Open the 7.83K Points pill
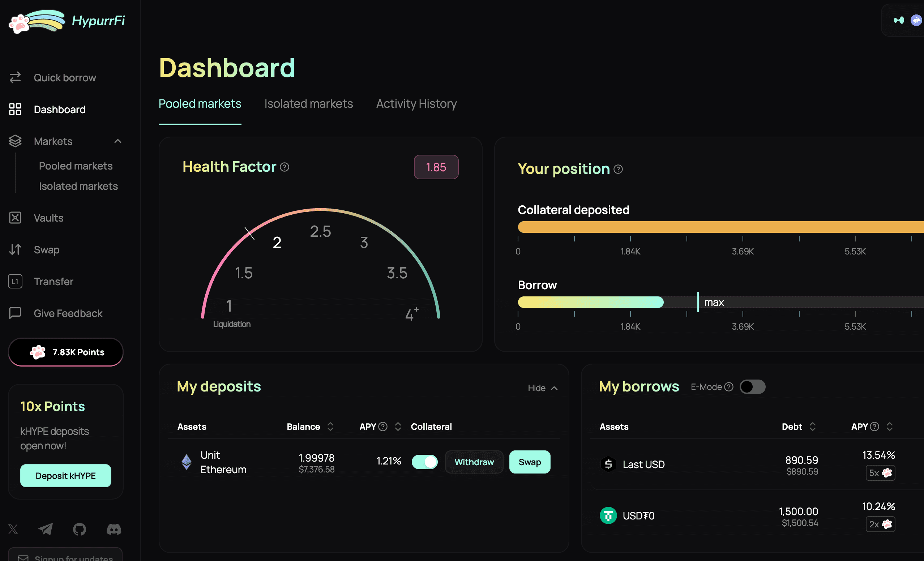This screenshot has width=924, height=561. tap(66, 352)
